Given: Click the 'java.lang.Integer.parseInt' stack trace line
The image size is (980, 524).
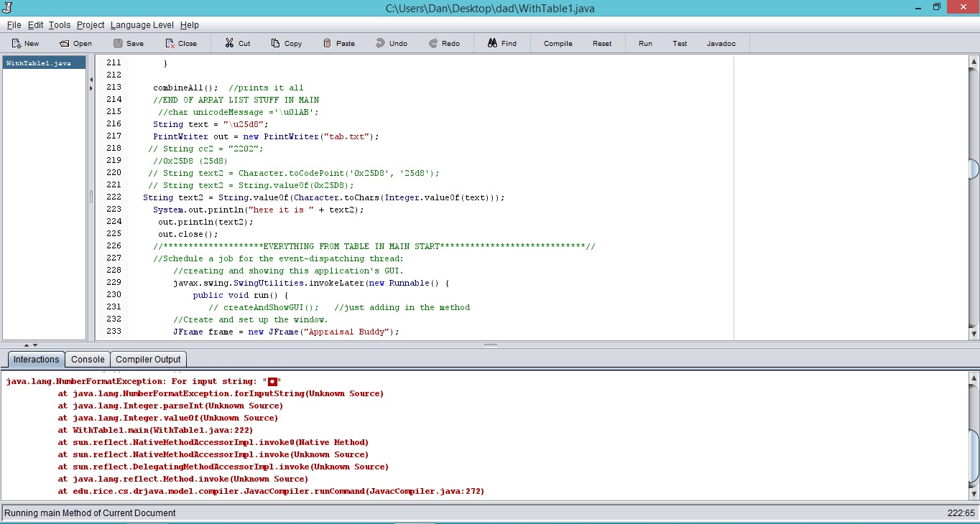Looking at the screenshot, I should pyautogui.click(x=170, y=406).
